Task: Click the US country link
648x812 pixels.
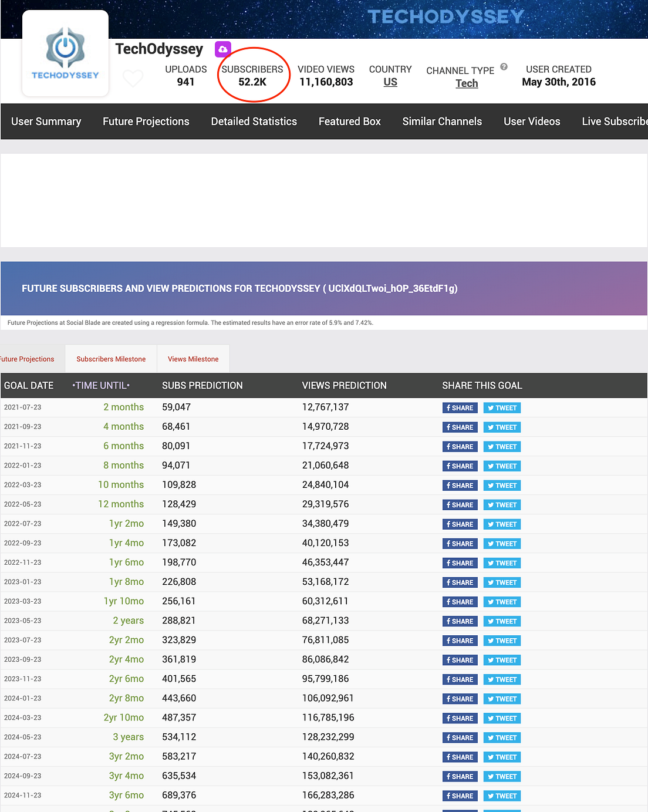Action: [x=390, y=82]
